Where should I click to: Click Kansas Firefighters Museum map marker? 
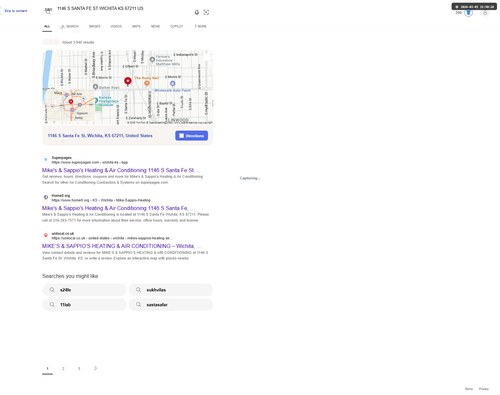tap(96, 100)
